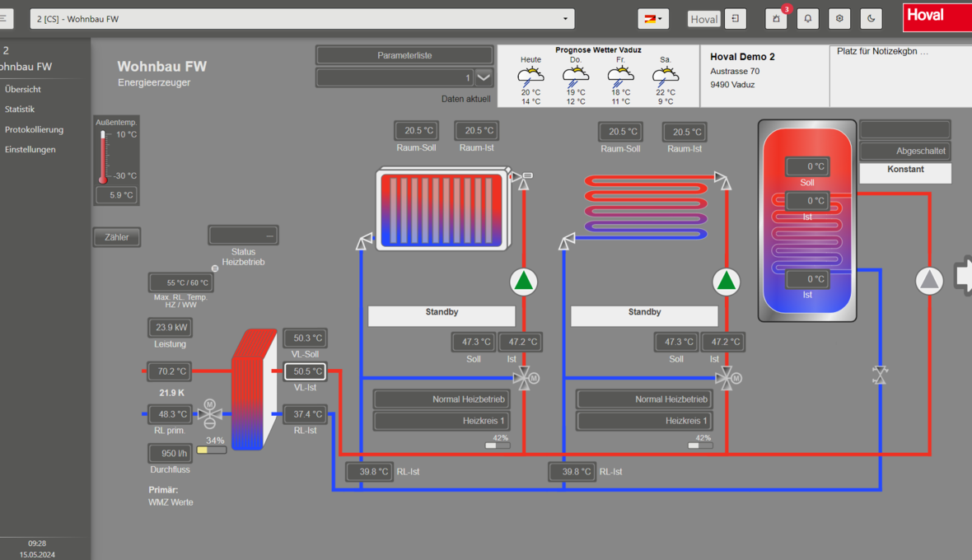Toggle dark mode with the moon icon
Viewport: 972px width, 560px height.
(x=871, y=18)
